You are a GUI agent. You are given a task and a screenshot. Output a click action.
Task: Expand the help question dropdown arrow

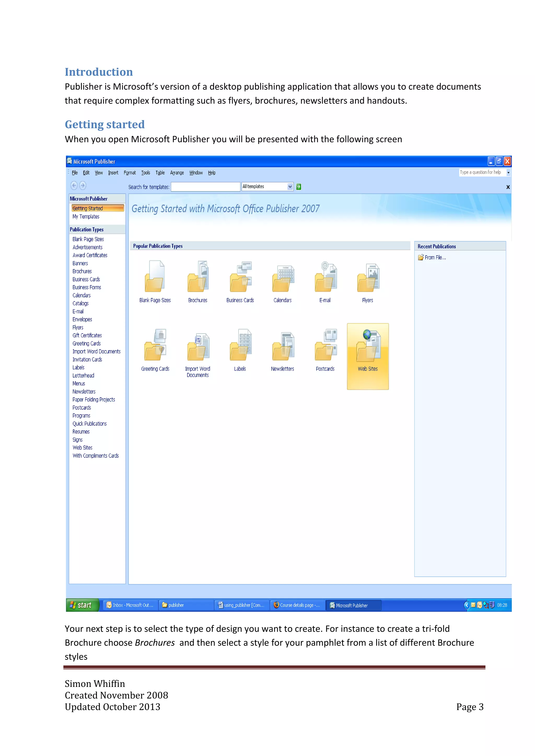[508, 172]
